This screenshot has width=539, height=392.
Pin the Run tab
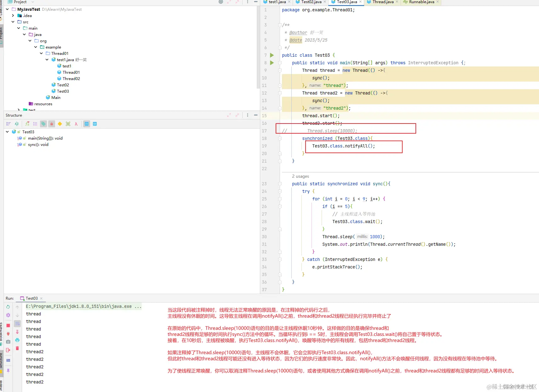pos(8,371)
